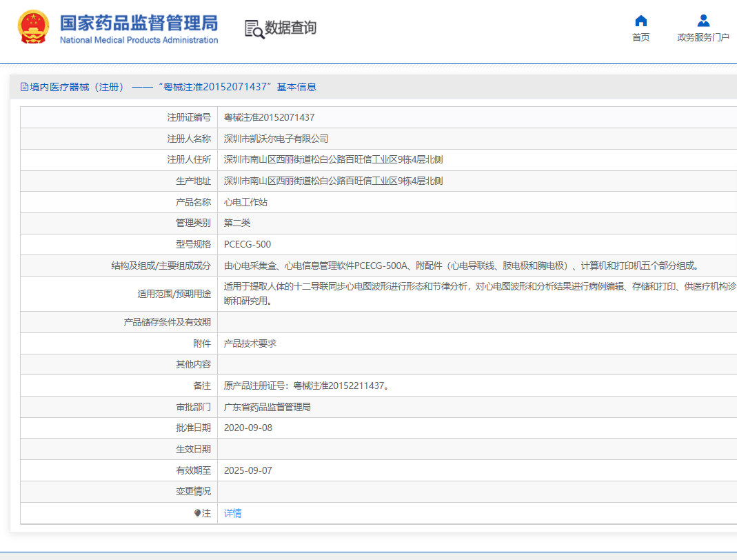Open the 政务服务门户 user icon

[x=703, y=21]
